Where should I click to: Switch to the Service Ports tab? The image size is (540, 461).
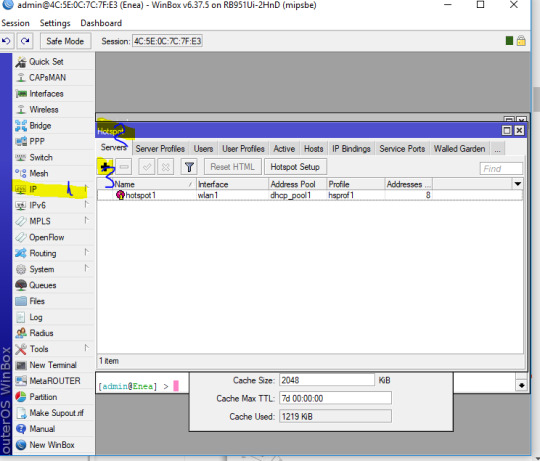(x=402, y=149)
